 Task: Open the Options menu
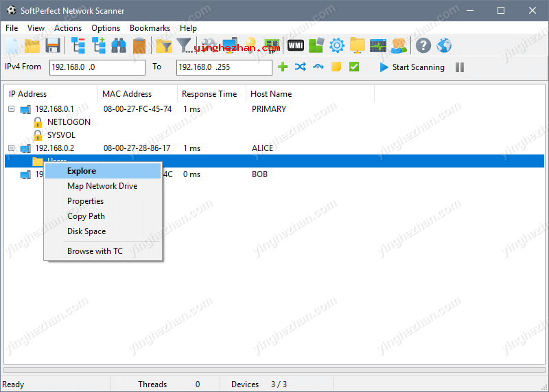point(106,28)
